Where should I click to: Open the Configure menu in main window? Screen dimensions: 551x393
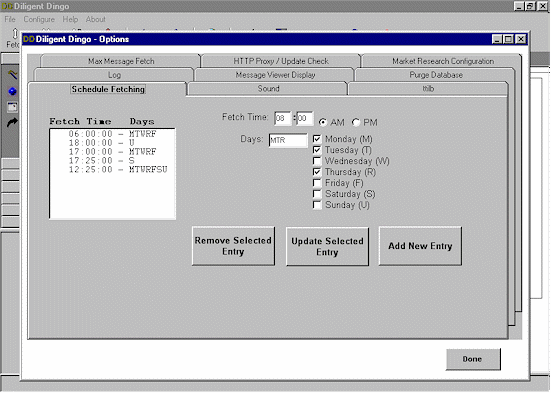click(39, 19)
